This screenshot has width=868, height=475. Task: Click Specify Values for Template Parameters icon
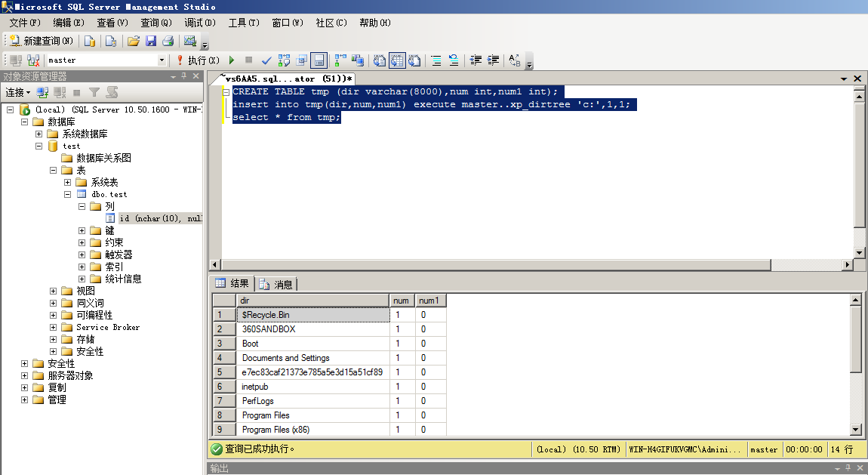515,60
